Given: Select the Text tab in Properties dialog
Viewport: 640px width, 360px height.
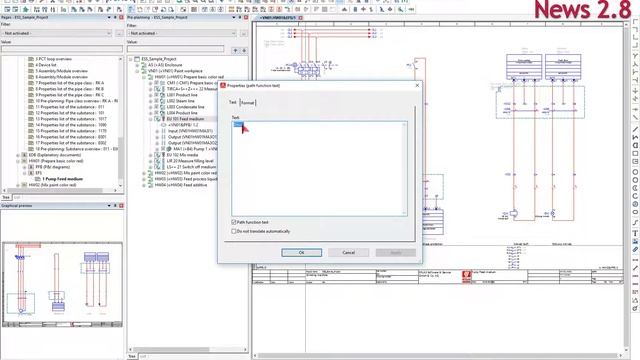Looking at the screenshot, I should [x=233, y=102].
